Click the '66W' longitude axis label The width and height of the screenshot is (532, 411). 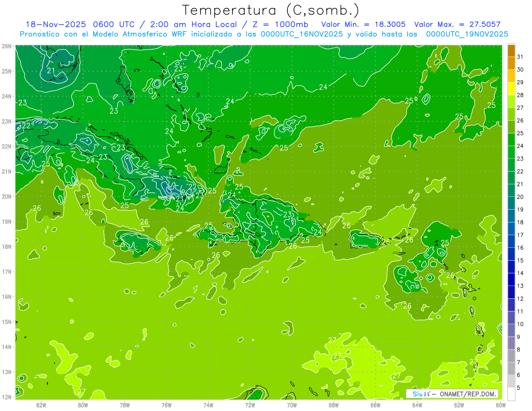(x=376, y=405)
